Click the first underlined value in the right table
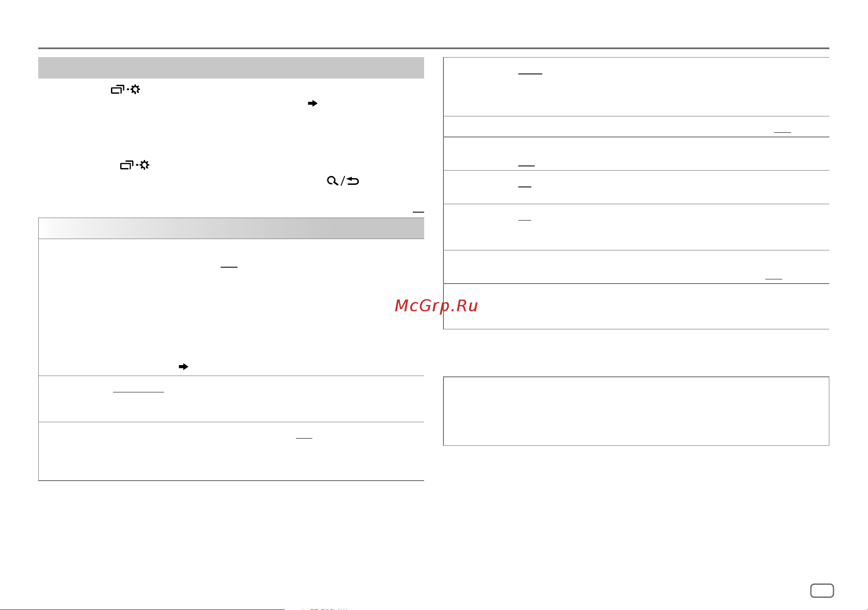Image resolution: width=868 pixels, height=610 pixels. click(x=530, y=74)
